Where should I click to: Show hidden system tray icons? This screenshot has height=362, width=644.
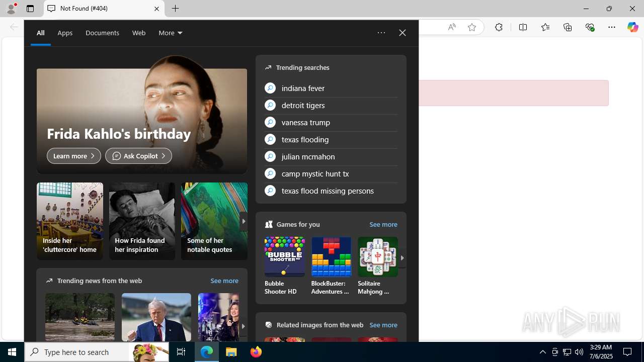542,352
